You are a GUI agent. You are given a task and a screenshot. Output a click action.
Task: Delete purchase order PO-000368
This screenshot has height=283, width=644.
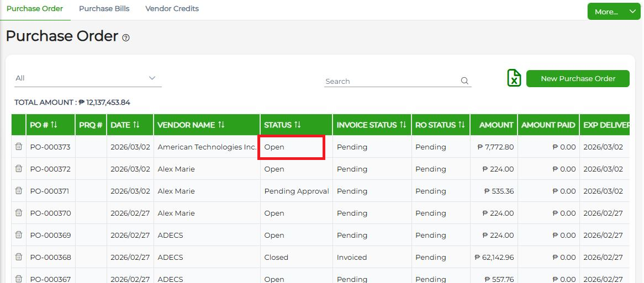(x=19, y=257)
